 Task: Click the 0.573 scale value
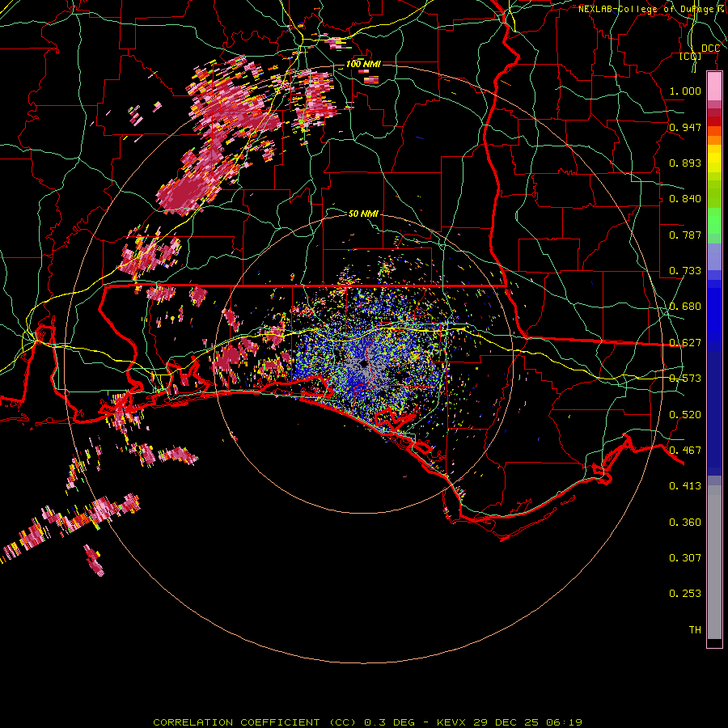(x=685, y=379)
